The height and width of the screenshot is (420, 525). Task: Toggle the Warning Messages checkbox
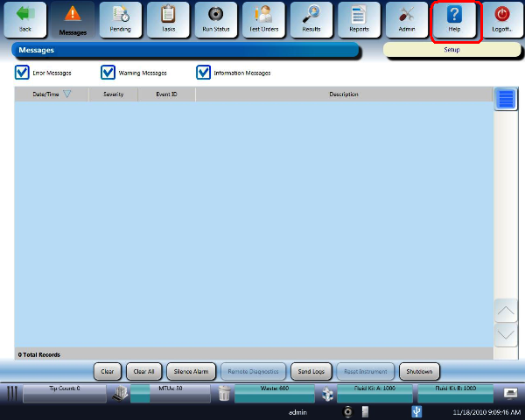[108, 73]
